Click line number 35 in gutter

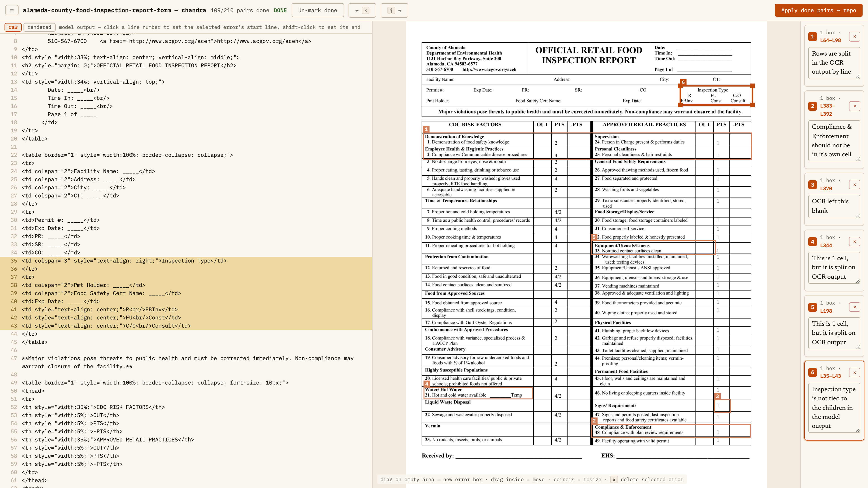14,261
